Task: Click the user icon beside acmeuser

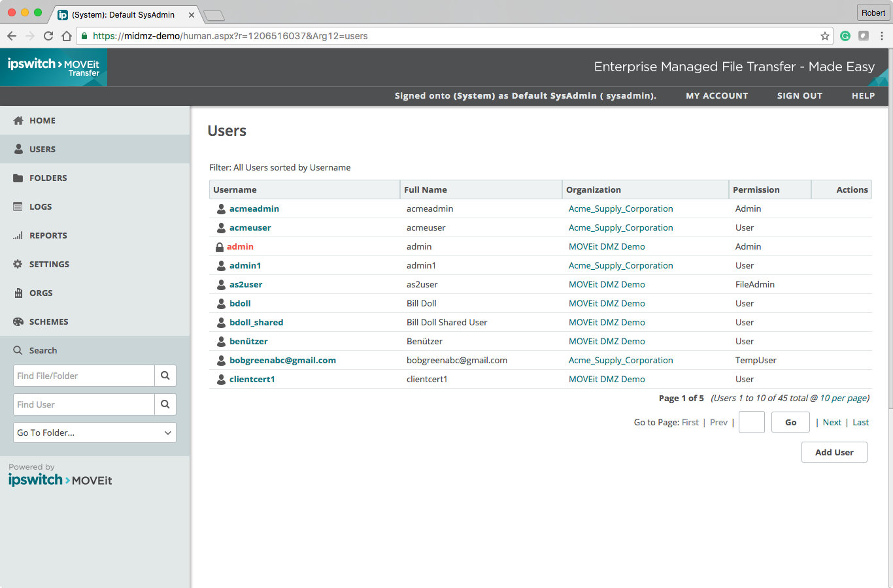Action: (x=222, y=228)
